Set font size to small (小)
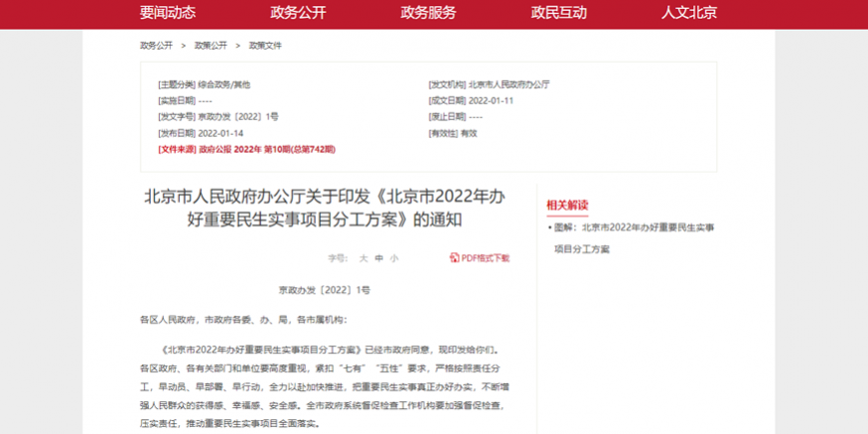The image size is (868, 434). [x=393, y=258]
